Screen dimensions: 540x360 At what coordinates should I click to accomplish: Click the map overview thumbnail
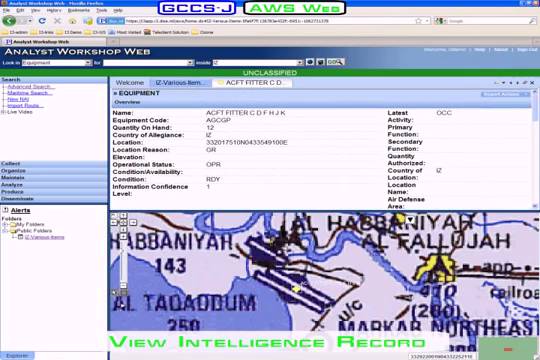(x=508, y=348)
